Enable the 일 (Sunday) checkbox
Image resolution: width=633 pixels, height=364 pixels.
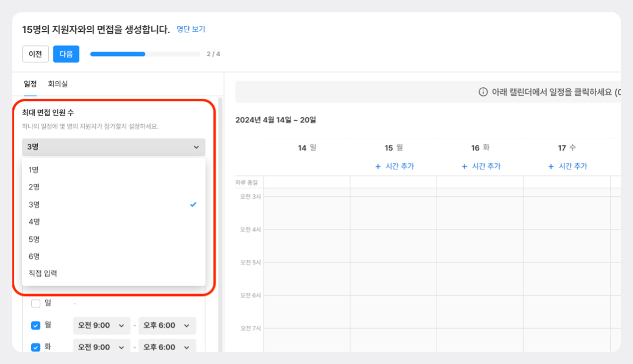[36, 303]
